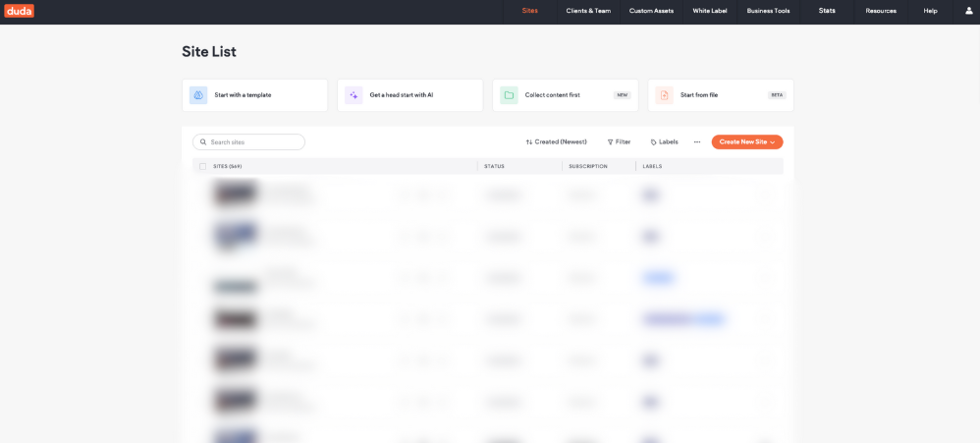Open the Custom Assets menu

point(651,11)
